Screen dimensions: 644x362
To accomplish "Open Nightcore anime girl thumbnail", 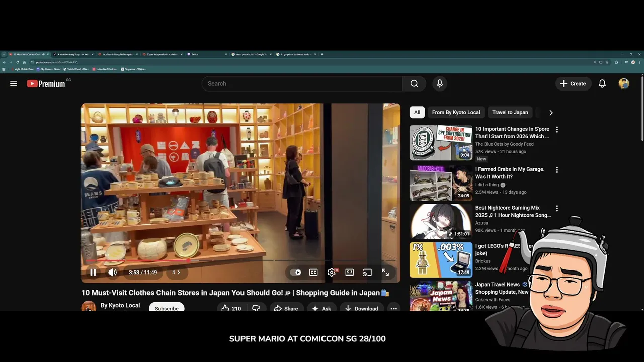I will pos(441,221).
